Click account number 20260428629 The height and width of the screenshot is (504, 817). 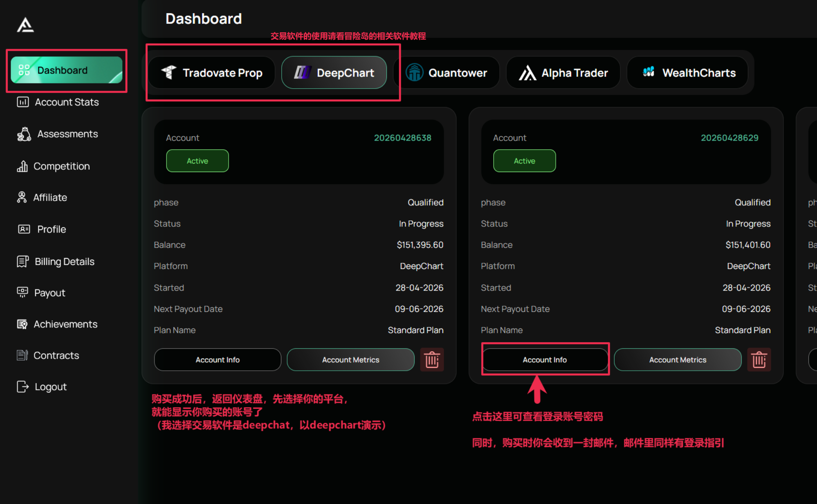(730, 138)
